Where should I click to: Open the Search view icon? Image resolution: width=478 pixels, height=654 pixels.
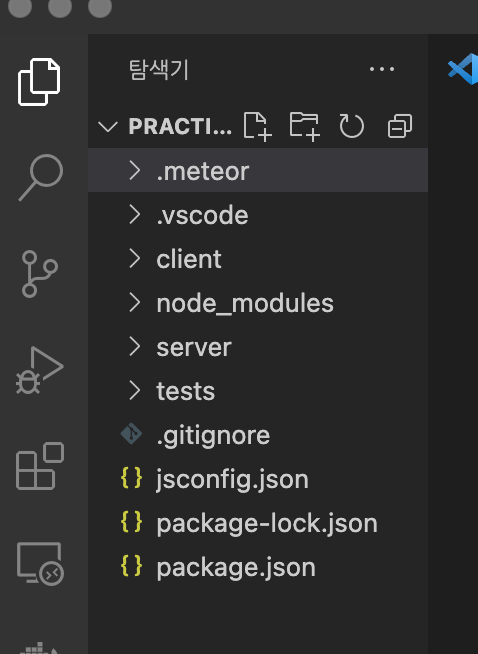(x=40, y=178)
